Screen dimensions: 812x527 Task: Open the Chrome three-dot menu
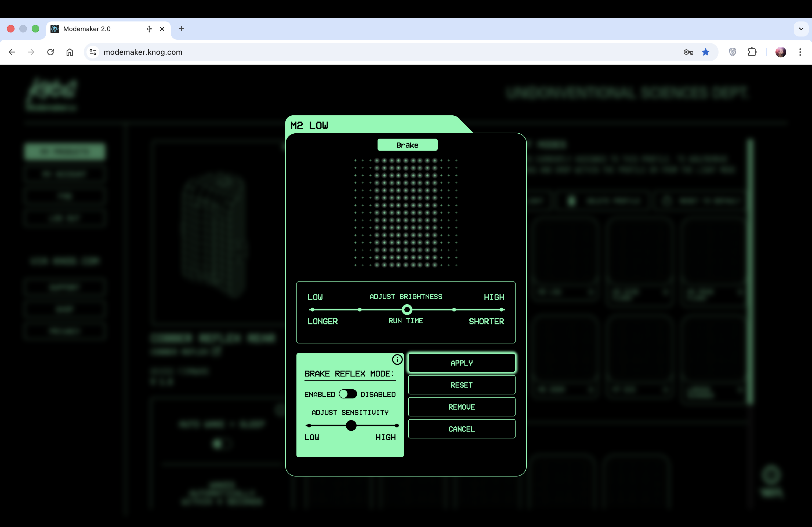pos(801,52)
